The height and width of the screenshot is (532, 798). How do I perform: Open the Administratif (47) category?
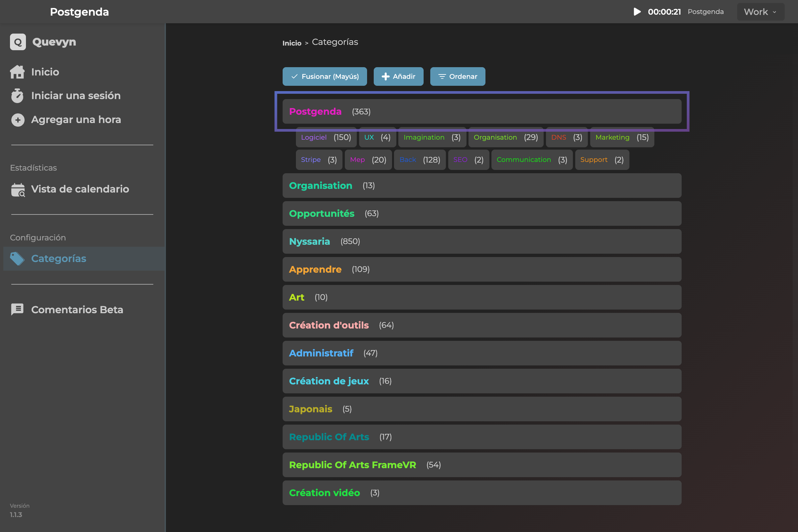click(482, 353)
